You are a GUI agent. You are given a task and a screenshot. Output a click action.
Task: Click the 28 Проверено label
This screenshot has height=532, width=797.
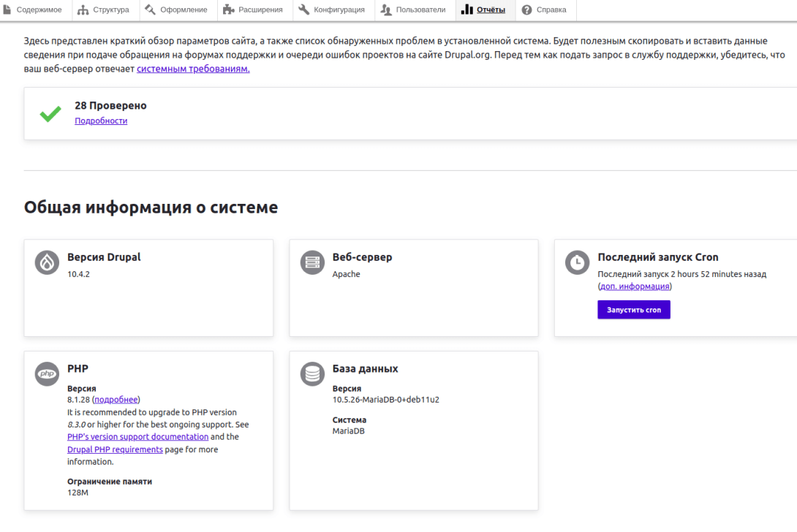coord(111,105)
